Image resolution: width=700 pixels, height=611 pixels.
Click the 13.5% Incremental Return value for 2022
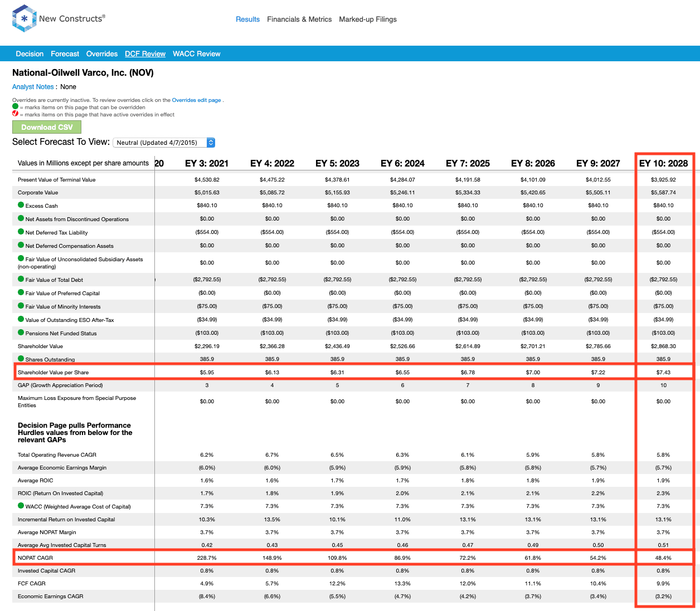coord(272,519)
